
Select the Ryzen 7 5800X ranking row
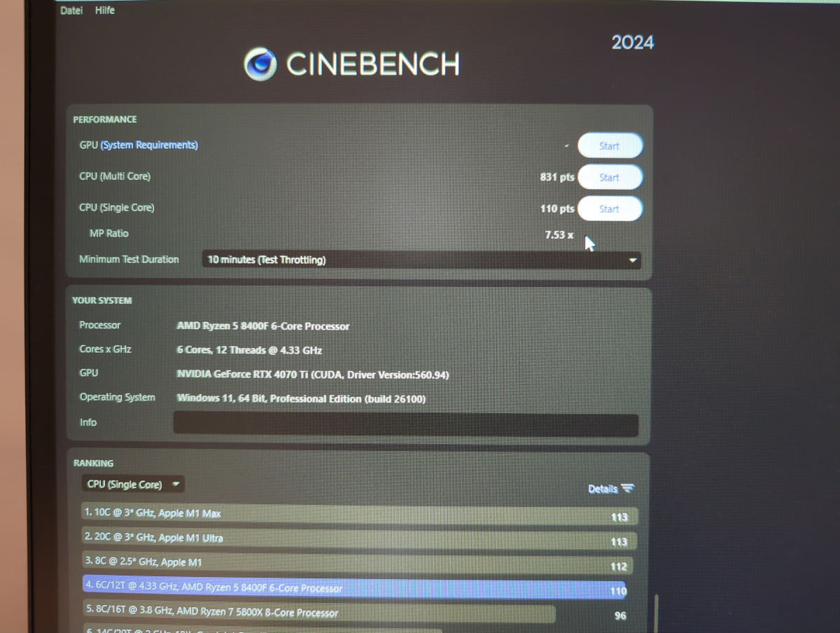[x=319, y=613]
